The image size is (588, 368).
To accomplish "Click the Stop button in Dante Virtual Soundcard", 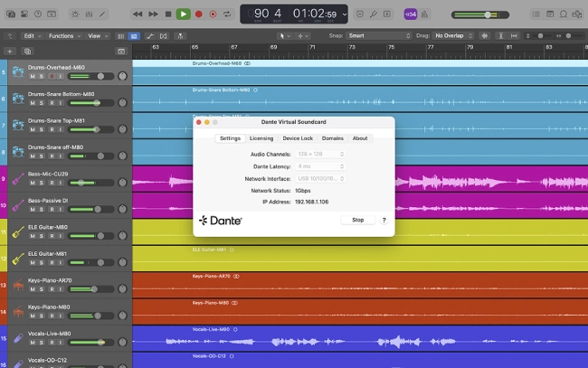I will (x=357, y=220).
